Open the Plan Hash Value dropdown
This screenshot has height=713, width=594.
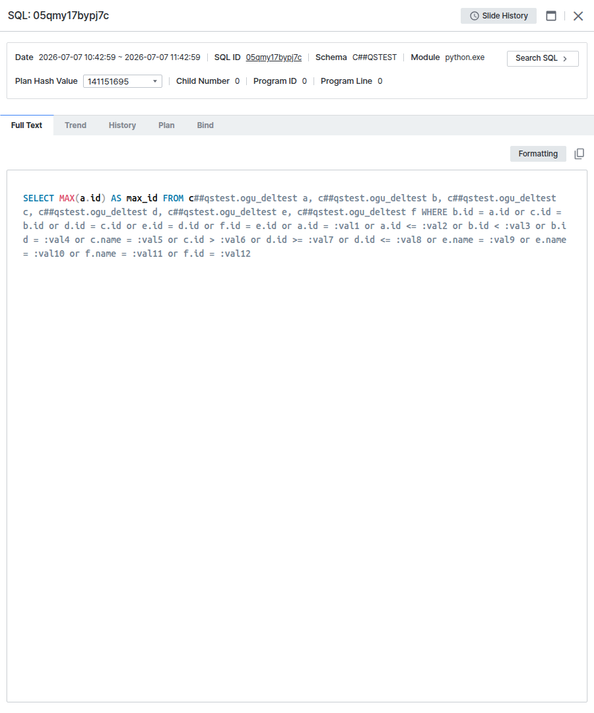tap(122, 81)
